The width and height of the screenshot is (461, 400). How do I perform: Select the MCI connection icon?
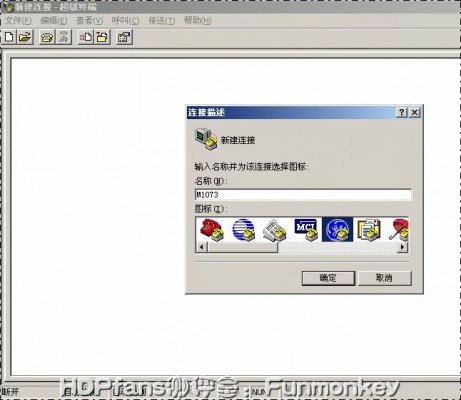(x=306, y=229)
